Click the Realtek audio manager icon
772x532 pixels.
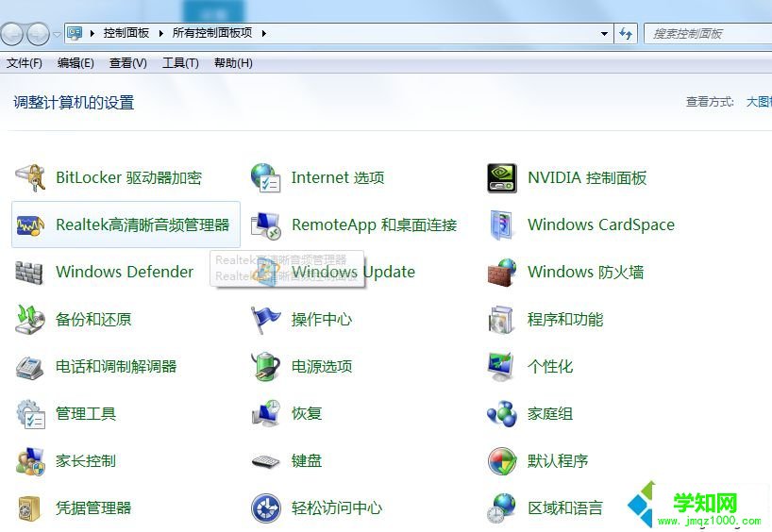pyautogui.click(x=30, y=224)
